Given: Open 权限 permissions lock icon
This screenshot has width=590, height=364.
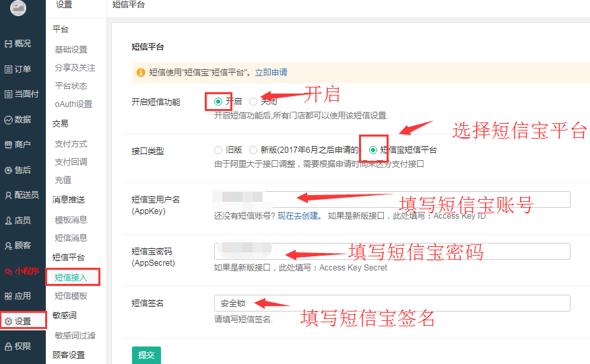Looking at the screenshot, I should click(9, 347).
